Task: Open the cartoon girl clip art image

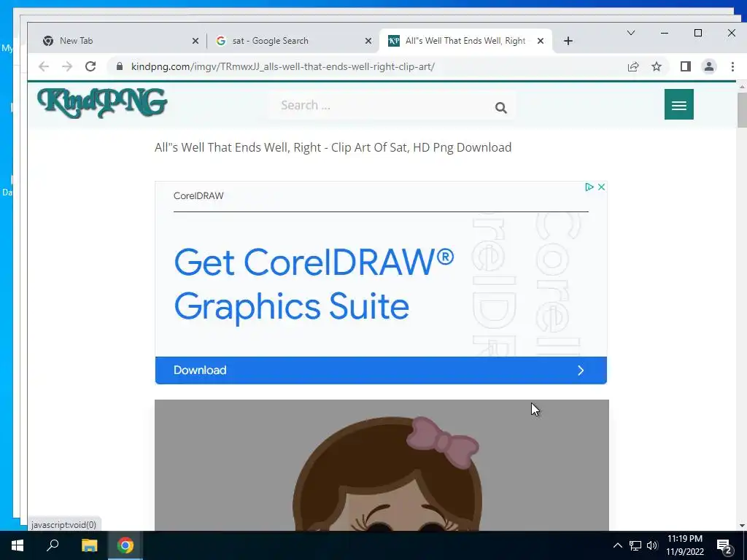Action: (382, 465)
